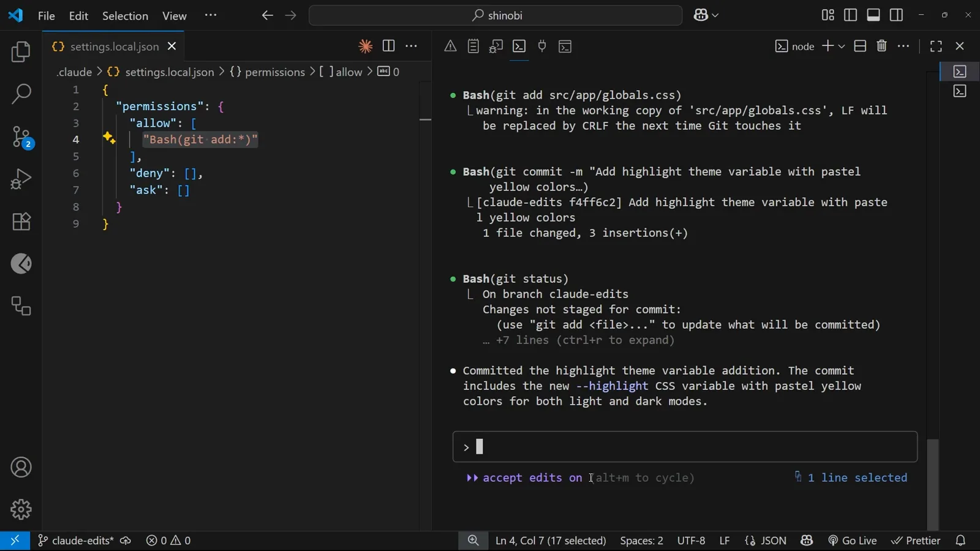Open the Manage gear menu
The height and width of the screenshot is (551, 980).
tap(21, 509)
